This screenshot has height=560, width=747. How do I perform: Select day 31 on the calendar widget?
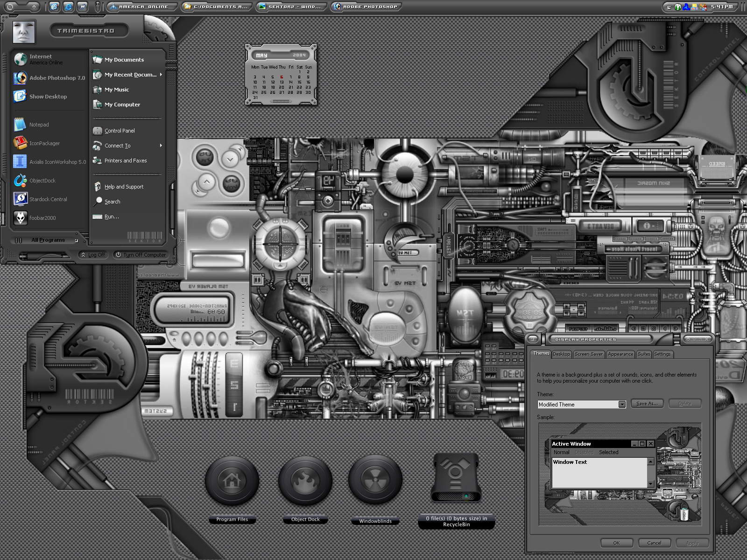255,98
